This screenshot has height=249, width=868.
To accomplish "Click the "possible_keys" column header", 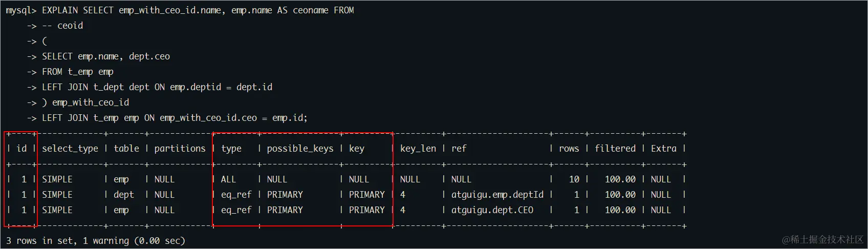I will (x=300, y=149).
